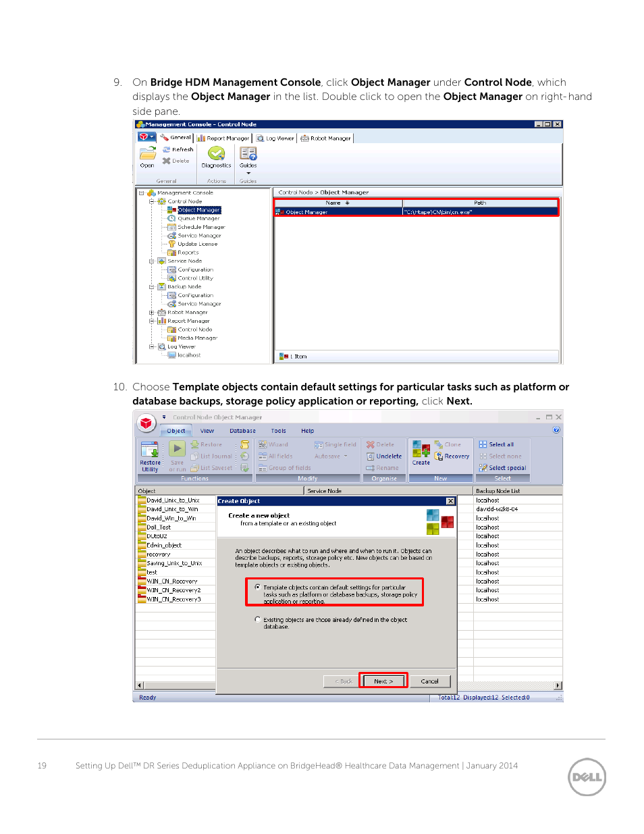Select Update License in the console tree

click(197, 244)
